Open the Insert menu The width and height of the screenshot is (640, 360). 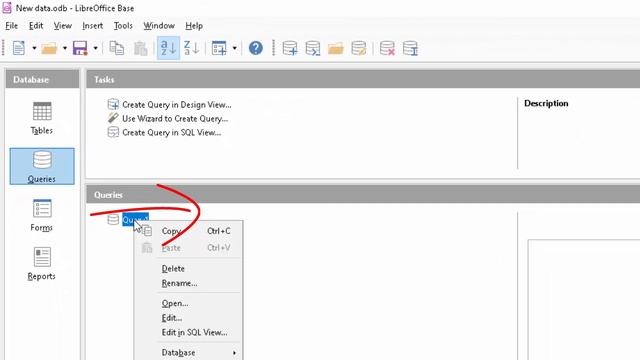[93, 26]
